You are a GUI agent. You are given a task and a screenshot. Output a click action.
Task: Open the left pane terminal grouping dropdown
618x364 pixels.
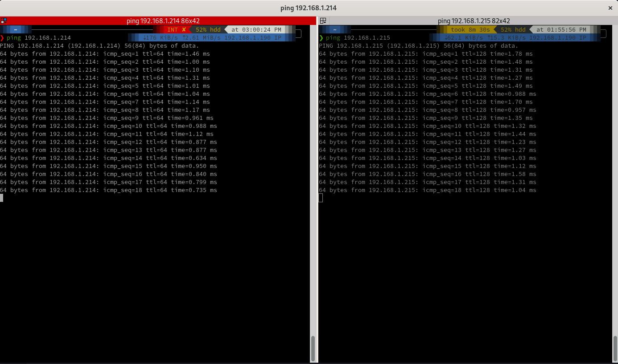(x=5, y=22)
